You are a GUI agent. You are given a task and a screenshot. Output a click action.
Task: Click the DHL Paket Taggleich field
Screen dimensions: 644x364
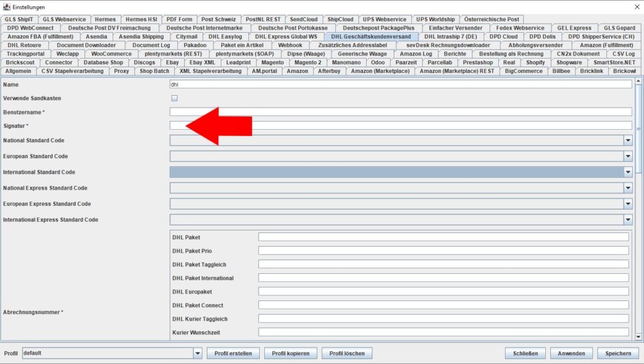coord(443,264)
